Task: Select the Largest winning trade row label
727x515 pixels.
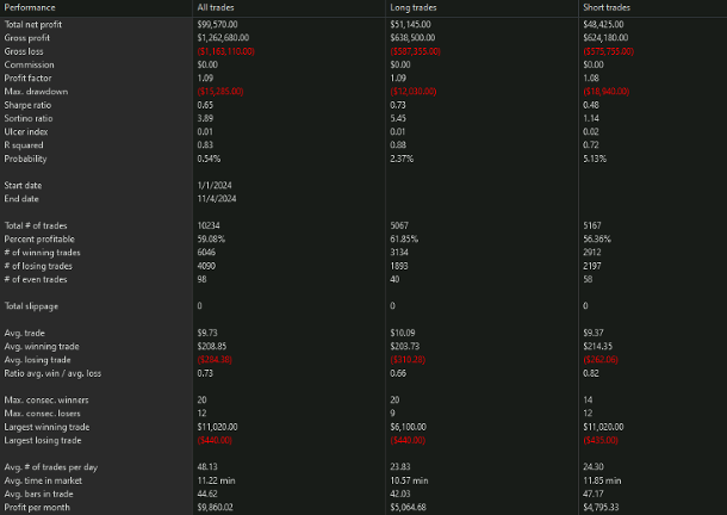Action: 44,427
